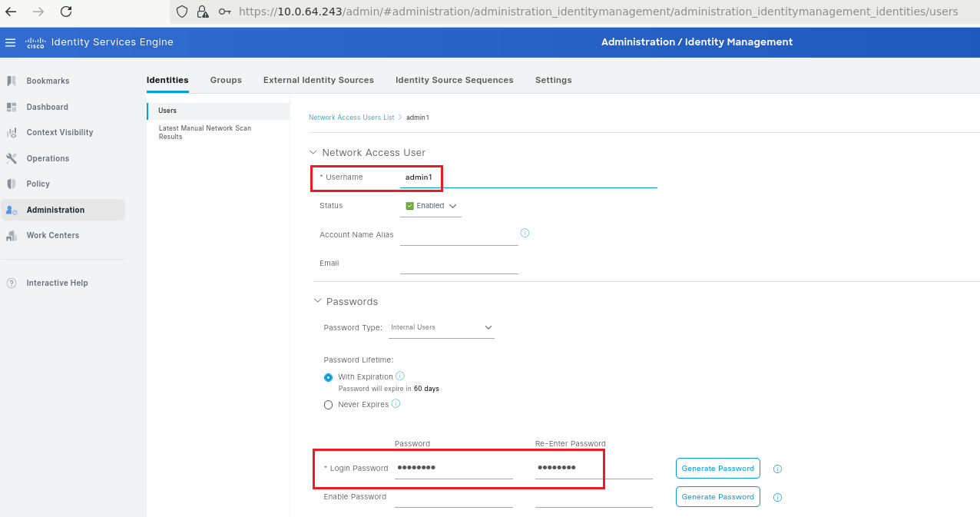Click the Operations wrench icon
This screenshot has width=980, height=517.
pos(12,158)
